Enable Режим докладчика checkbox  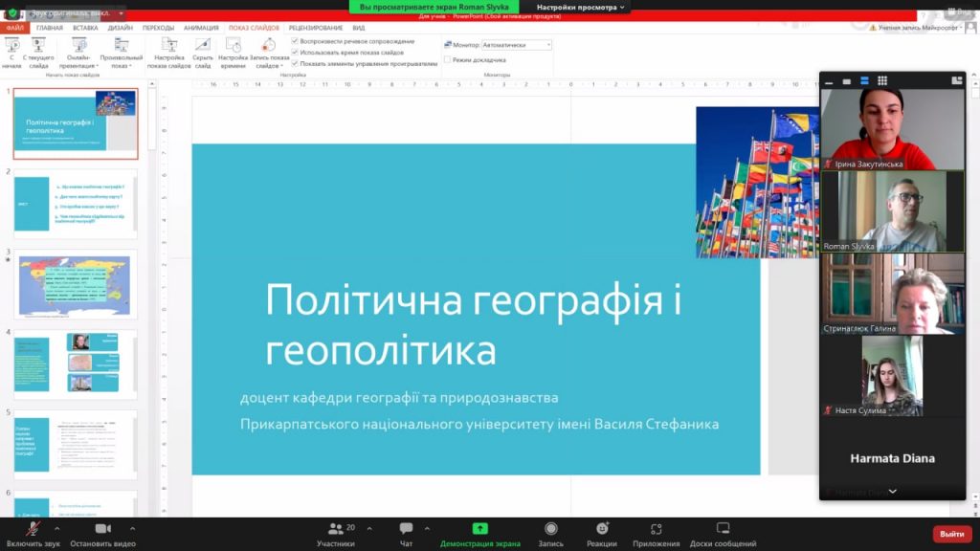click(x=448, y=59)
